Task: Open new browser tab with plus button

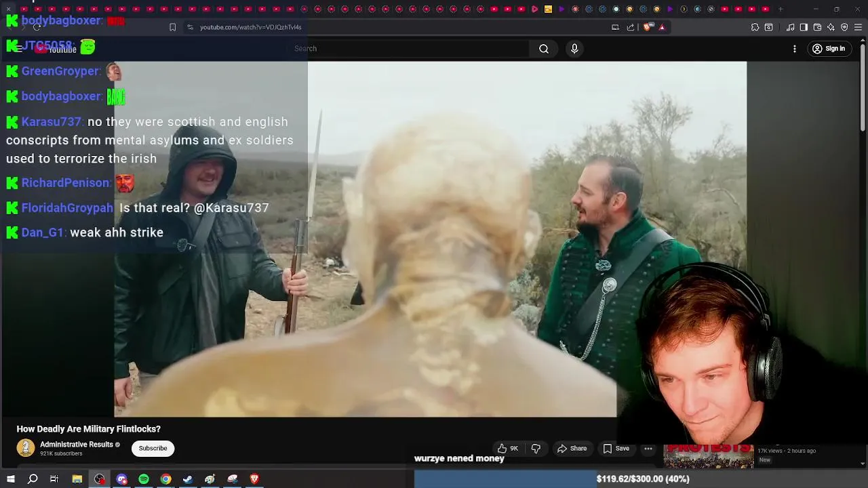Action: coord(781,9)
